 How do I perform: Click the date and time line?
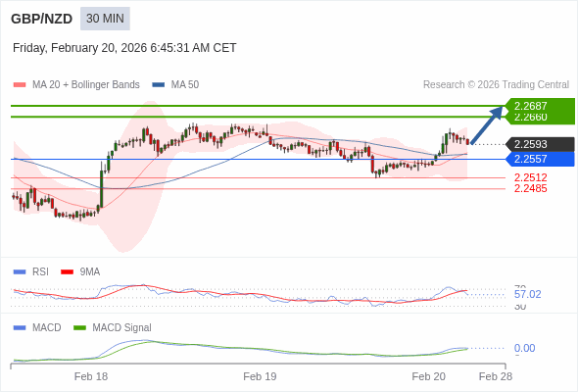coord(124,48)
